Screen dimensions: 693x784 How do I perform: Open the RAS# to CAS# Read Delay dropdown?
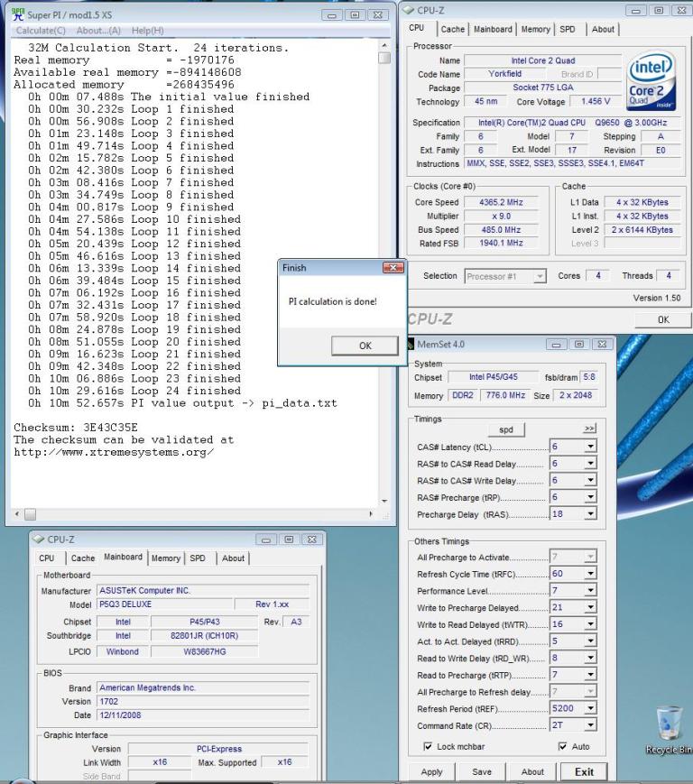[590, 464]
